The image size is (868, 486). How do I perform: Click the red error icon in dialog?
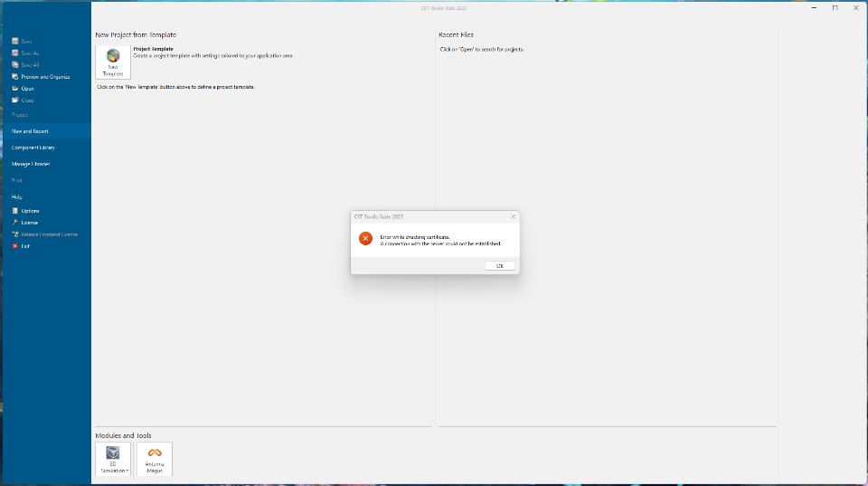pos(365,238)
